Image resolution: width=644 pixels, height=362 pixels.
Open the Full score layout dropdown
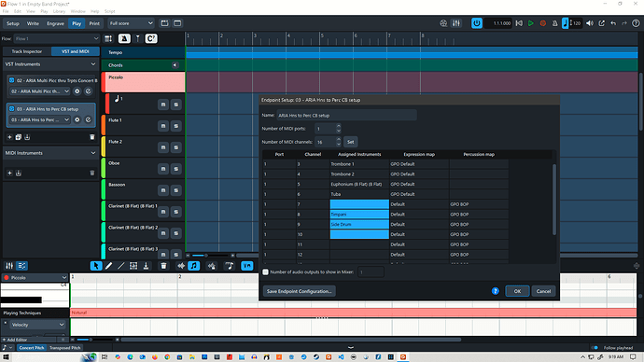pos(131,23)
